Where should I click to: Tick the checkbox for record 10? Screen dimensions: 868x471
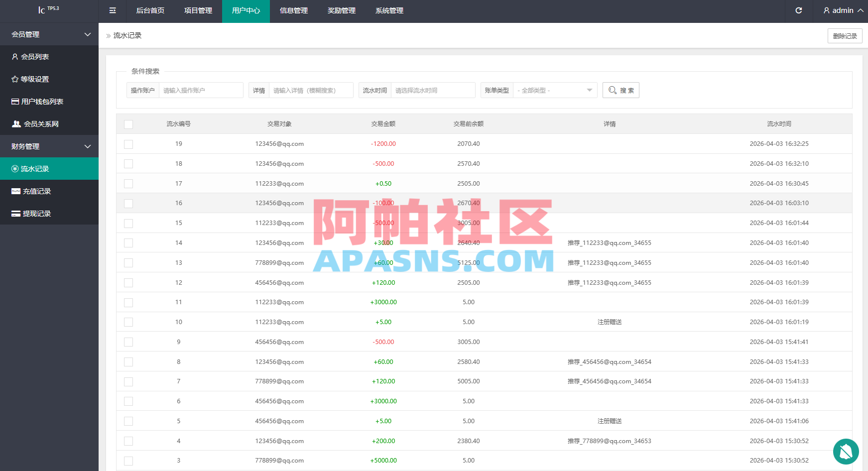(x=128, y=322)
